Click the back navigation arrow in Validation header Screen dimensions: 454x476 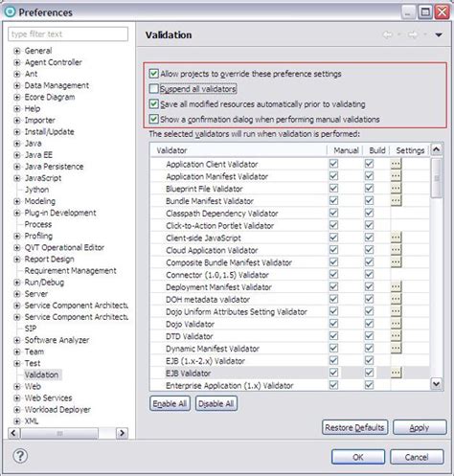(388, 34)
